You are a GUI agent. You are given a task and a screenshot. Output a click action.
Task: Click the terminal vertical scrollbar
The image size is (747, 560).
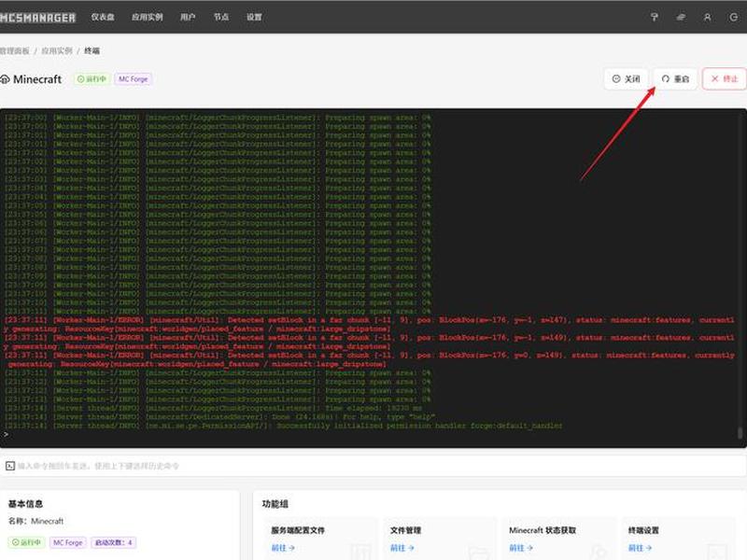(x=740, y=432)
